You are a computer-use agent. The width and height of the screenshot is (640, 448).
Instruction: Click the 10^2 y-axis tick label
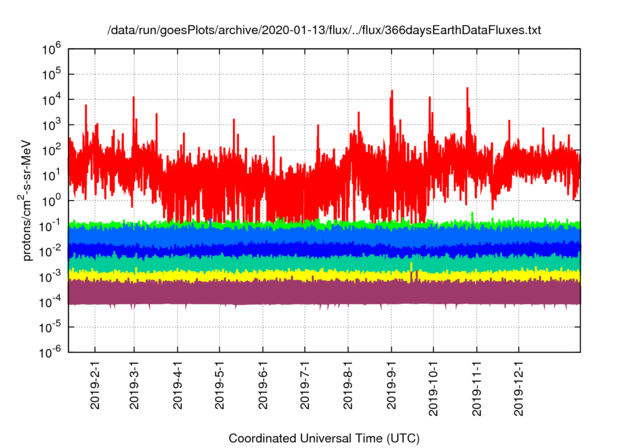coord(51,151)
